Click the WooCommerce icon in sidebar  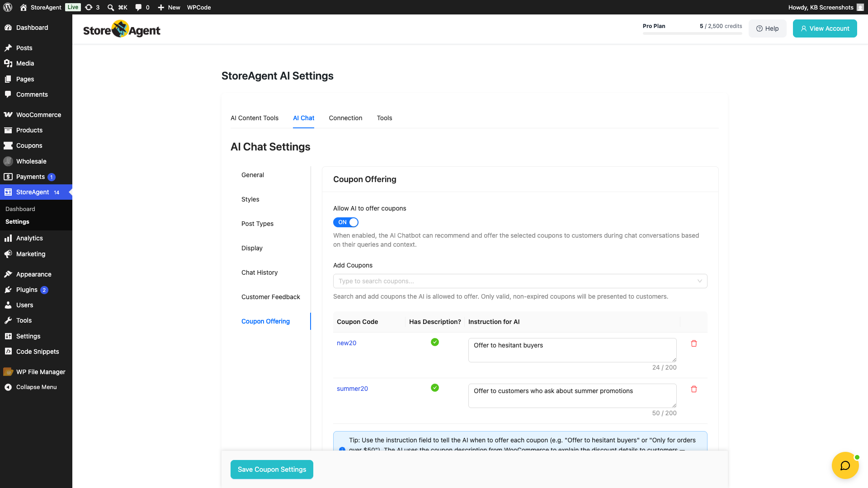click(x=8, y=115)
